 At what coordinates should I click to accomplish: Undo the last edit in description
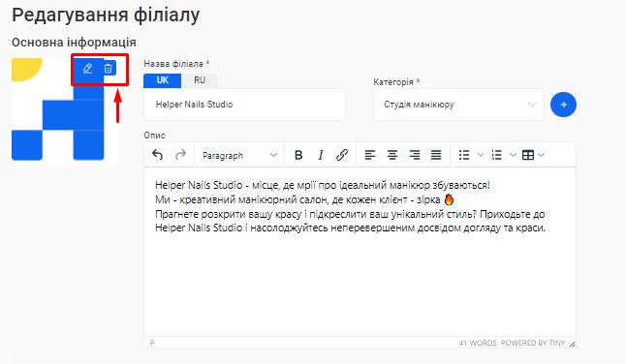pyautogui.click(x=158, y=155)
